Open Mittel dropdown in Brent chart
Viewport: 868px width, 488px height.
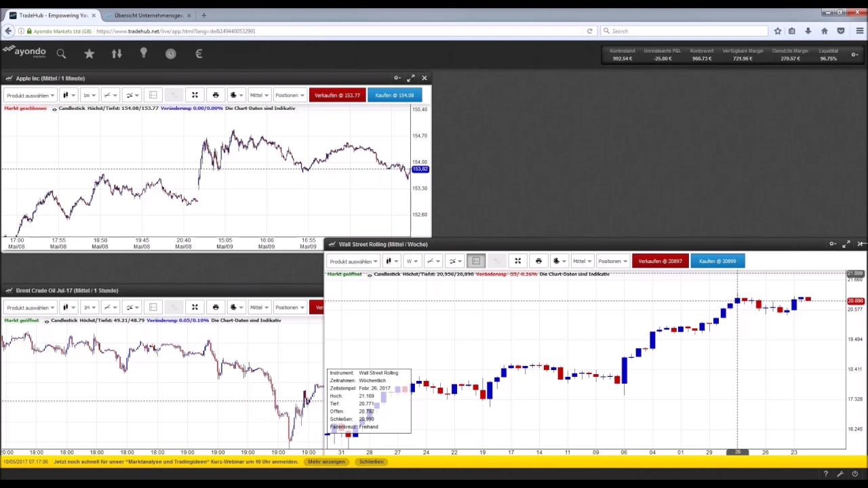[x=259, y=307]
